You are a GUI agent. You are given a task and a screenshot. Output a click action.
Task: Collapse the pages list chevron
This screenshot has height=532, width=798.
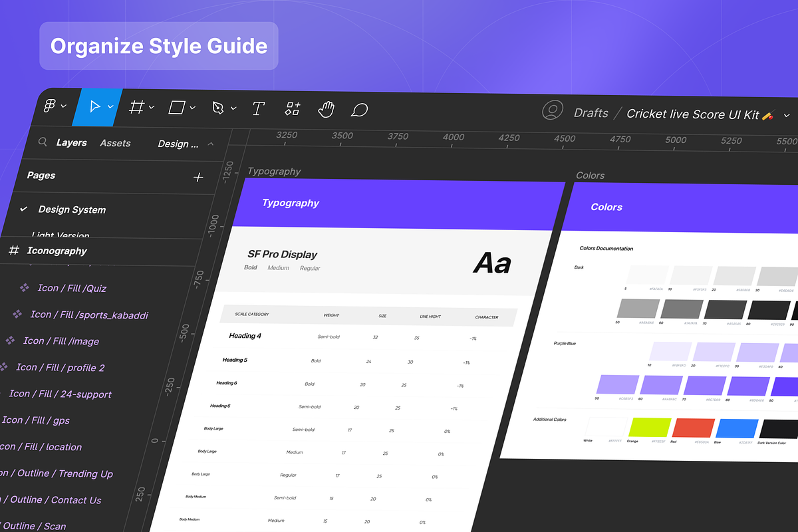[x=211, y=144]
